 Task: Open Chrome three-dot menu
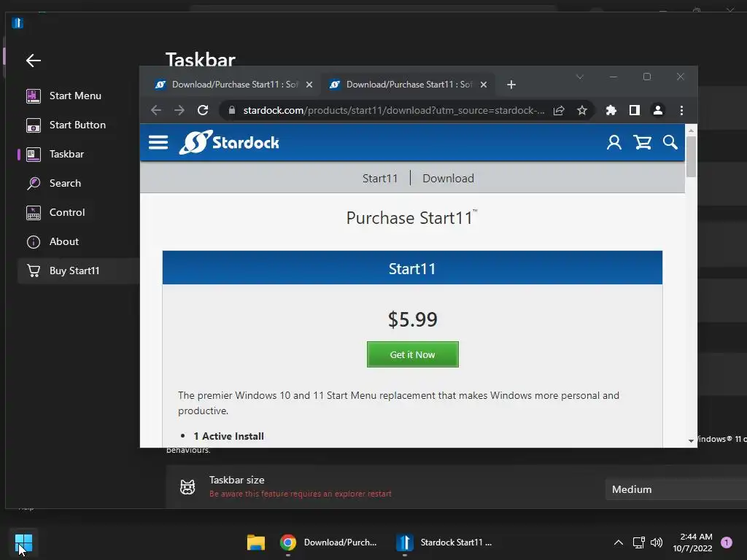pos(682,111)
